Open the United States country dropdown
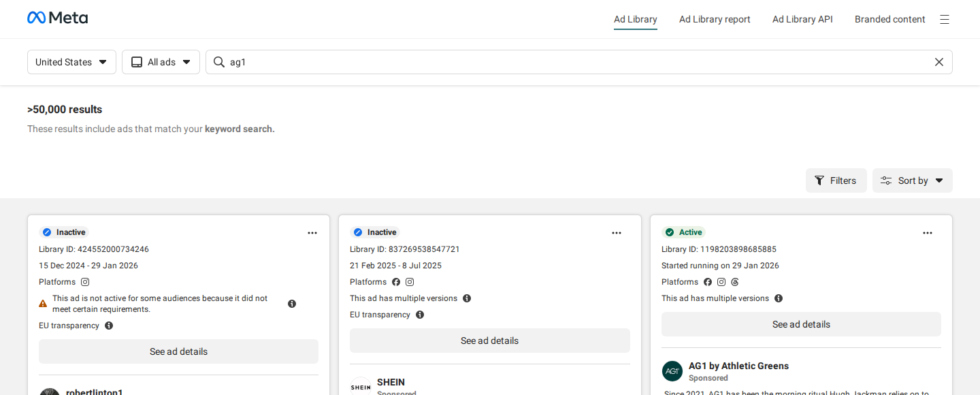 pos(71,62)
